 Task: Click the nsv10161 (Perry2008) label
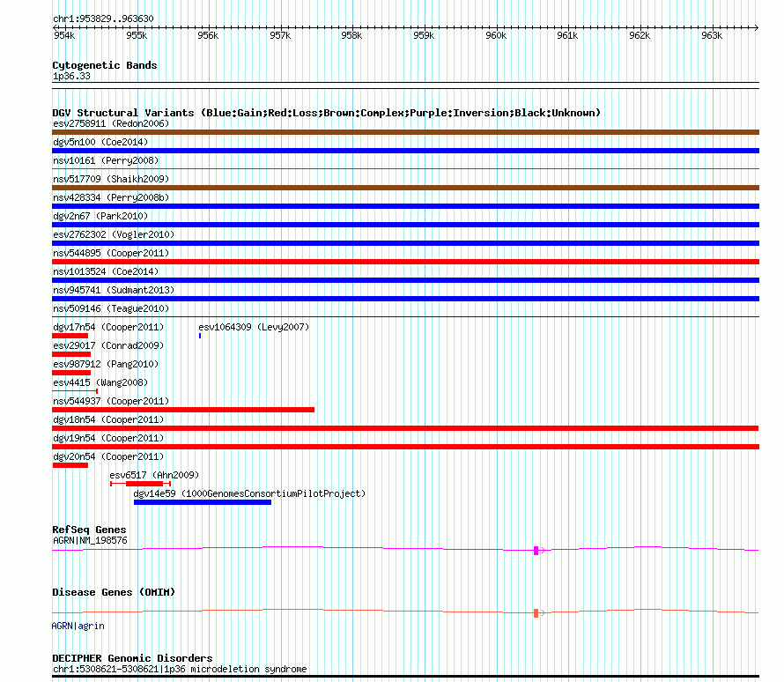[106, 160]
